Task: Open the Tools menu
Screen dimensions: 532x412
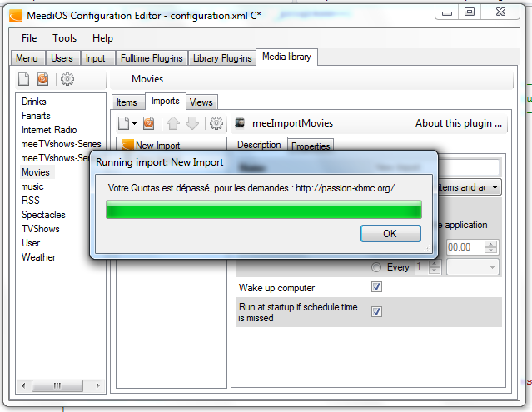Action: (x=64, y=38)
